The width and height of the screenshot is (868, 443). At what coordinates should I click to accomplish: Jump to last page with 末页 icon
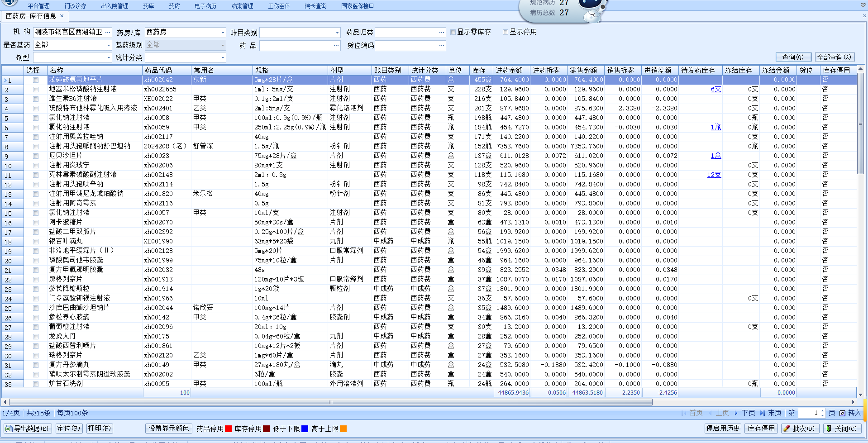763,413
